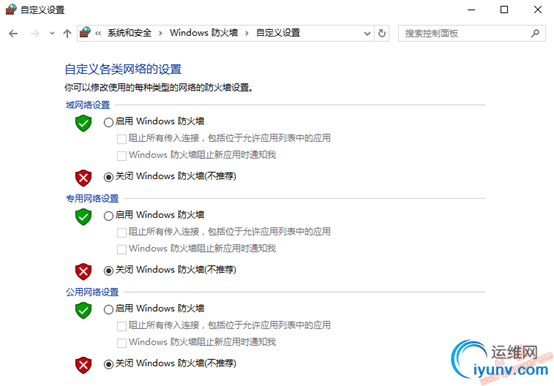Minimize the 自定义设置 window
Image resolution: width=554 pixels, height=386 pixels.
[x=471, y=10]
